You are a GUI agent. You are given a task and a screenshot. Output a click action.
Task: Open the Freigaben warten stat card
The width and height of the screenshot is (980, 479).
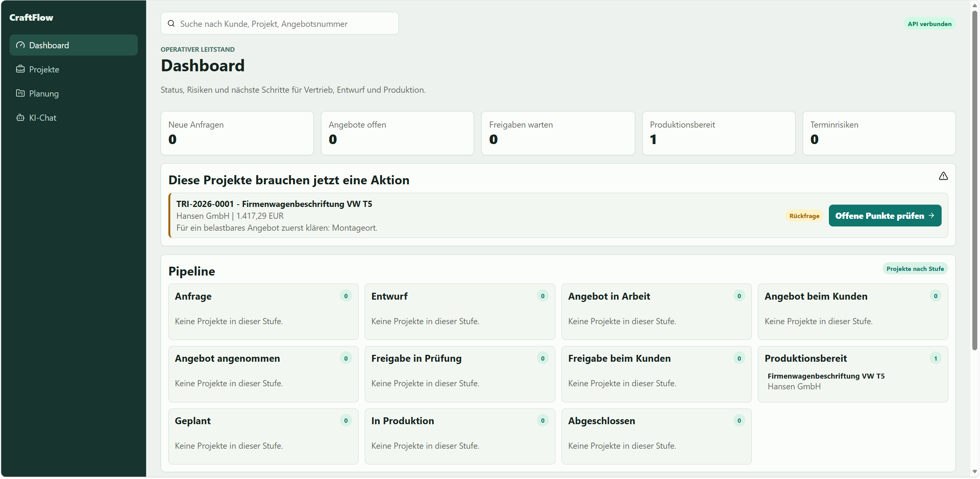(558, 133)
